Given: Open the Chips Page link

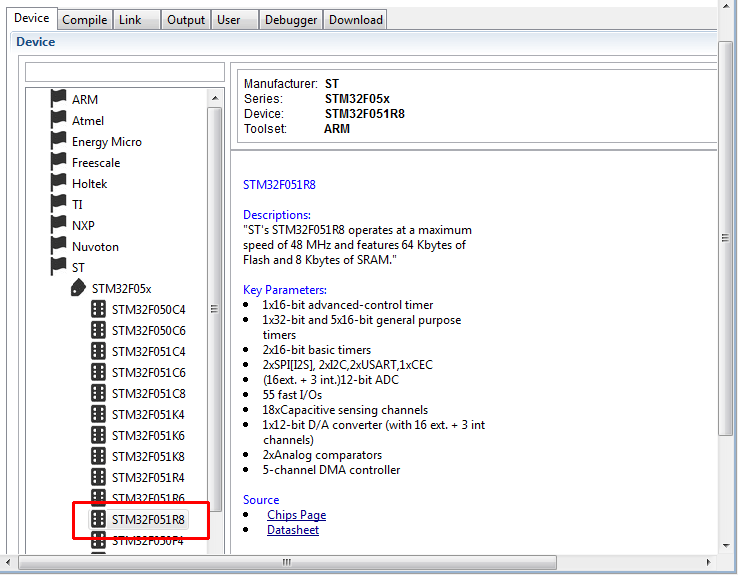Looking at the screenshot, I should click(296, 515).
